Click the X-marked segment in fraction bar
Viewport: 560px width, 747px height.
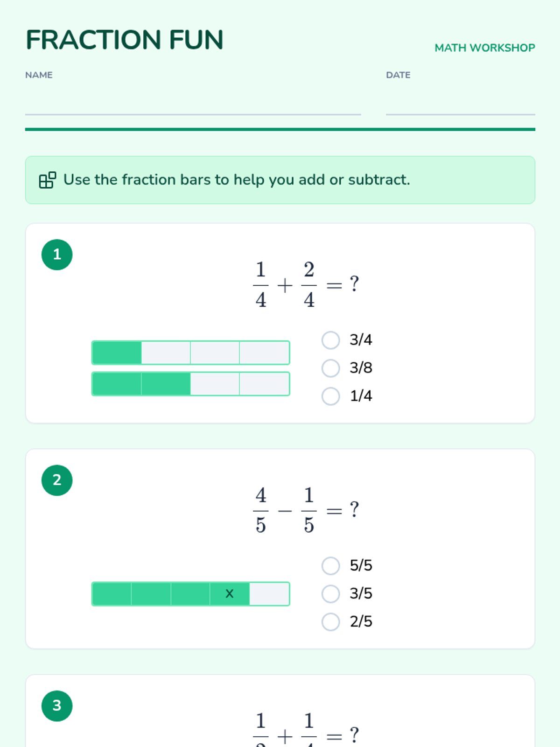[230, 594]
